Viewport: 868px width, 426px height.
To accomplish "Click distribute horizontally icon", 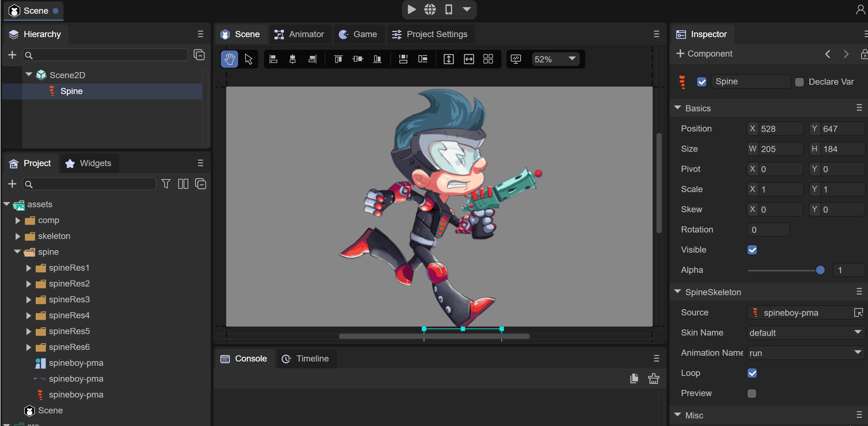I will pos(422,59).
